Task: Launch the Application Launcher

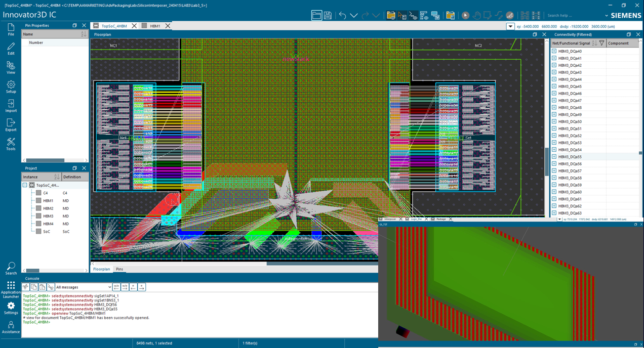Action: click(11, 289)
